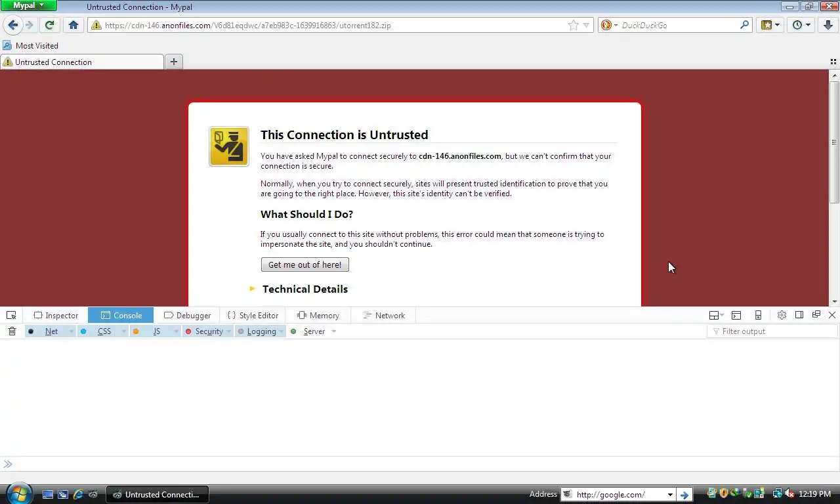Click the search magnifier in the search box
840x504 pixels.
tap(744, 25)
